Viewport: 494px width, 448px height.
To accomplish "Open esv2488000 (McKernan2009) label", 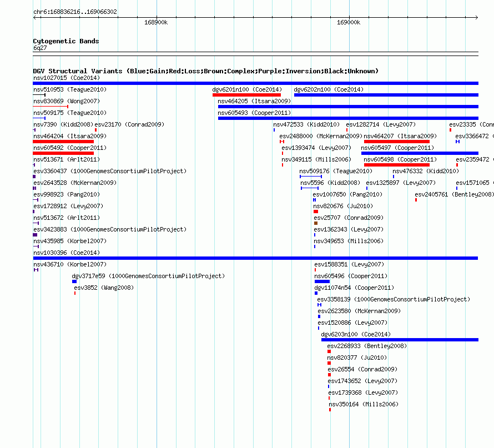I will click(x=321, y=136).
